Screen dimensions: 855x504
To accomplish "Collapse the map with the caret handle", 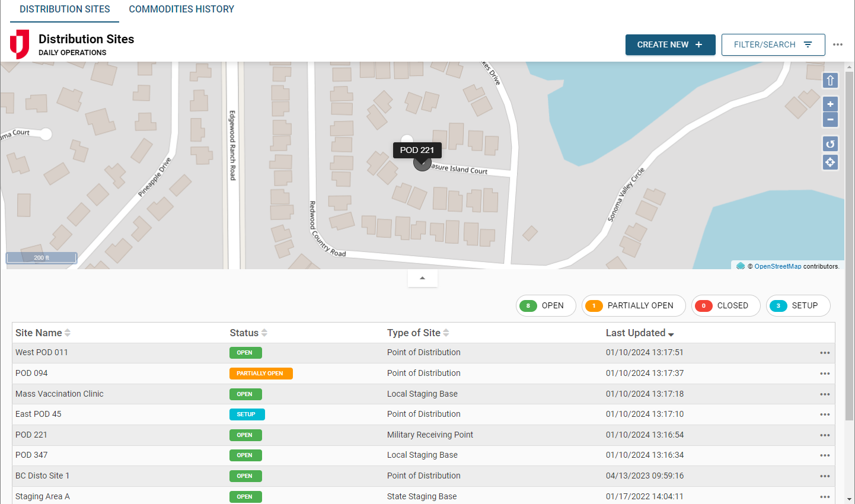I will click(422, 278).
